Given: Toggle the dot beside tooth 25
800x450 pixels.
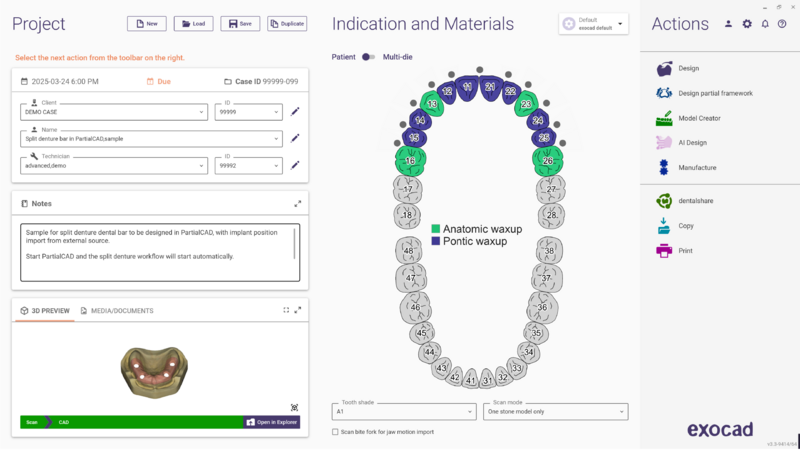Looking at the screenshot, I should [x=562, y=143].
